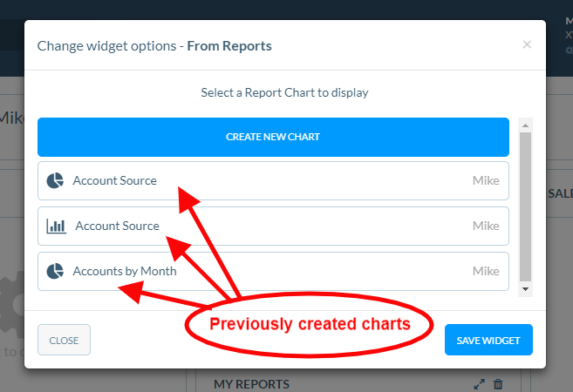Click the chart list scrollbar thumb

(x=525, y=205)
